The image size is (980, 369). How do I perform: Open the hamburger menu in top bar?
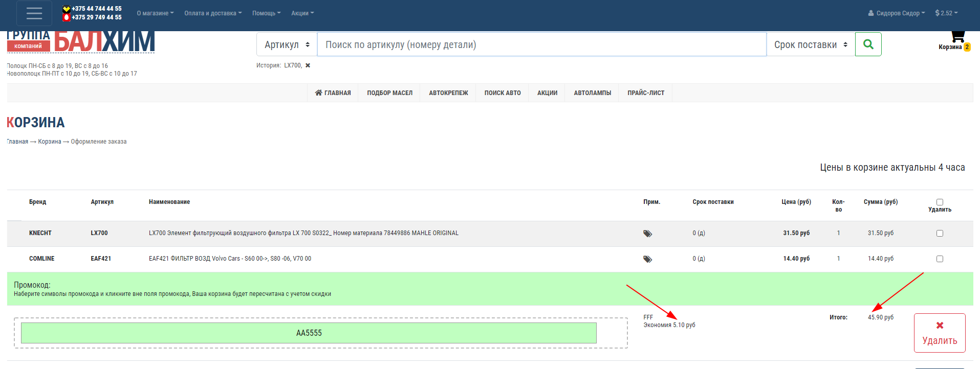click(34, 13)
